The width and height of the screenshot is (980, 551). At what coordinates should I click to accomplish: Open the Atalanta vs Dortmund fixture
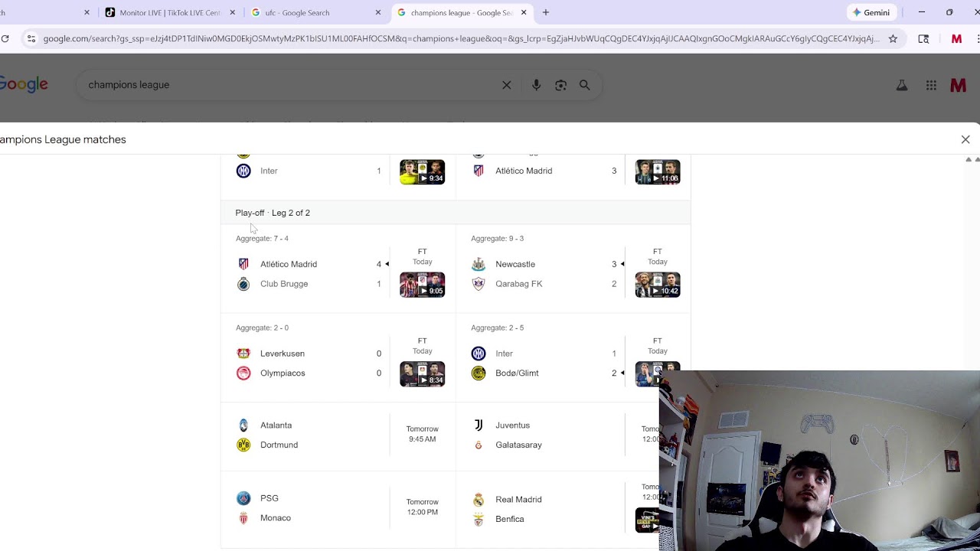point(338,435)
